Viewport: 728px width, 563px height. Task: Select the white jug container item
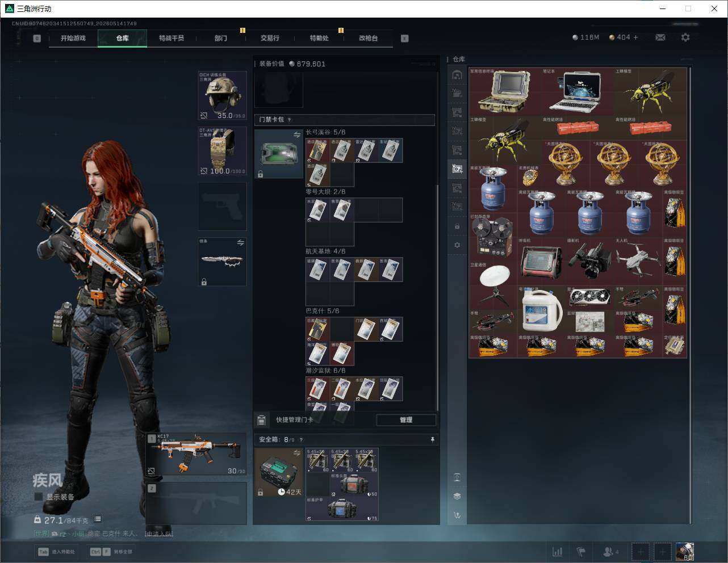point(542,309)
